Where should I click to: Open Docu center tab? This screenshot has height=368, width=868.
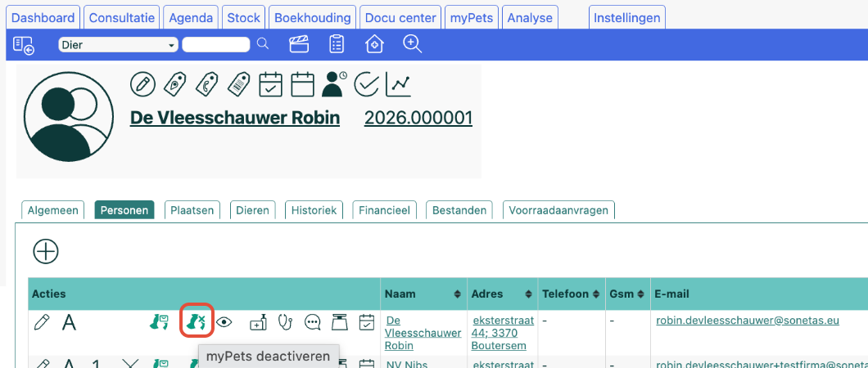tap(400, 18)
